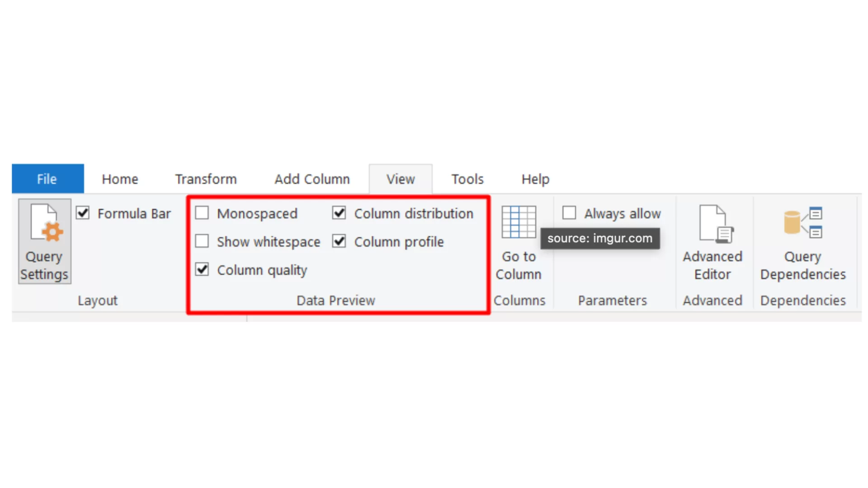Click the Query Dependencies text label

(803, 265)
